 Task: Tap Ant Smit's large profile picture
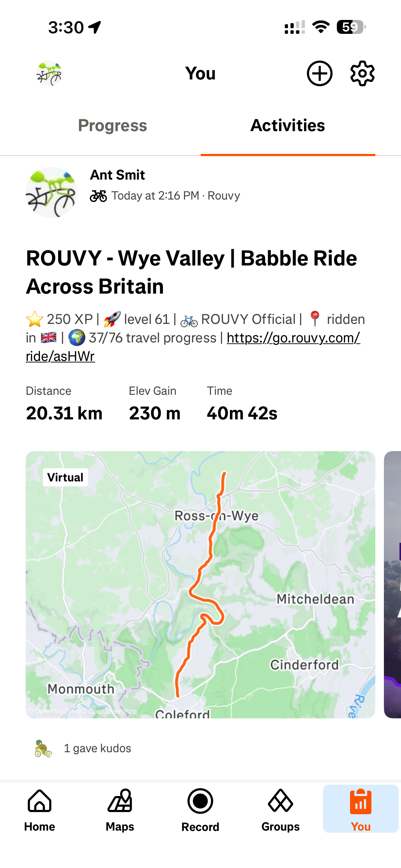[51, 192]
